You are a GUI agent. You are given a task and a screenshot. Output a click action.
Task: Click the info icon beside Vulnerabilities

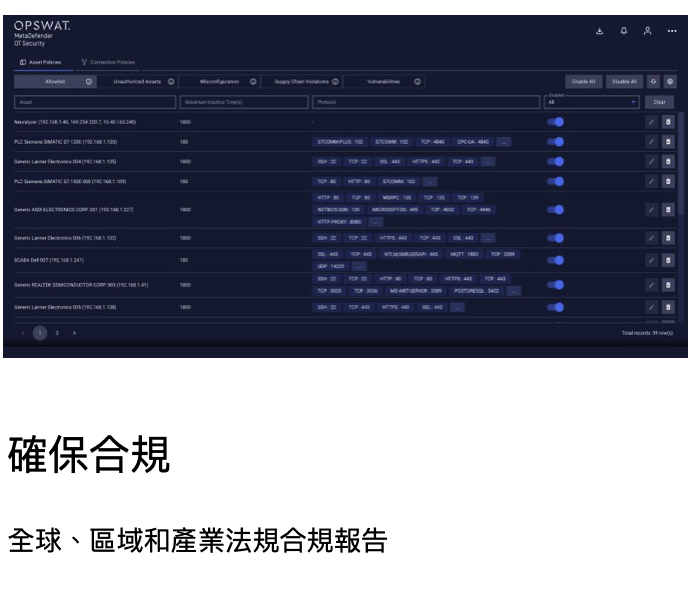(x=417, y=81)
